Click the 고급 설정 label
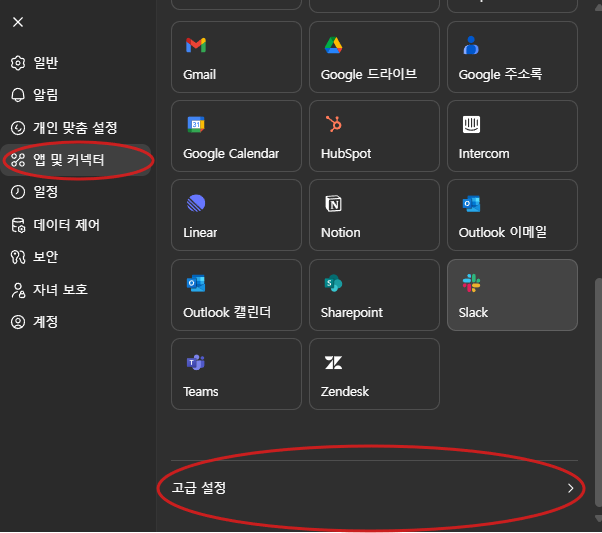Viewport: 602px width, 533px height. point(198,488)
